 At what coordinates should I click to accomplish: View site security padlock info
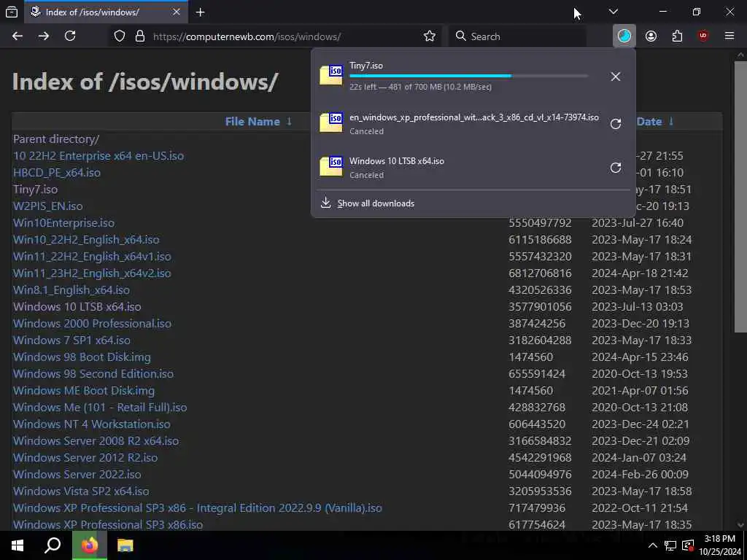(139, 36)
